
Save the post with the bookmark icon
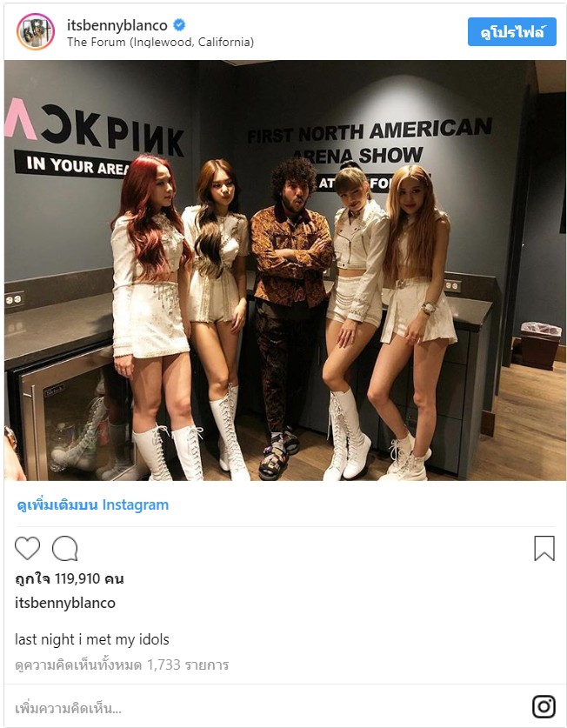pyautogui.click(x=544, y=548)
